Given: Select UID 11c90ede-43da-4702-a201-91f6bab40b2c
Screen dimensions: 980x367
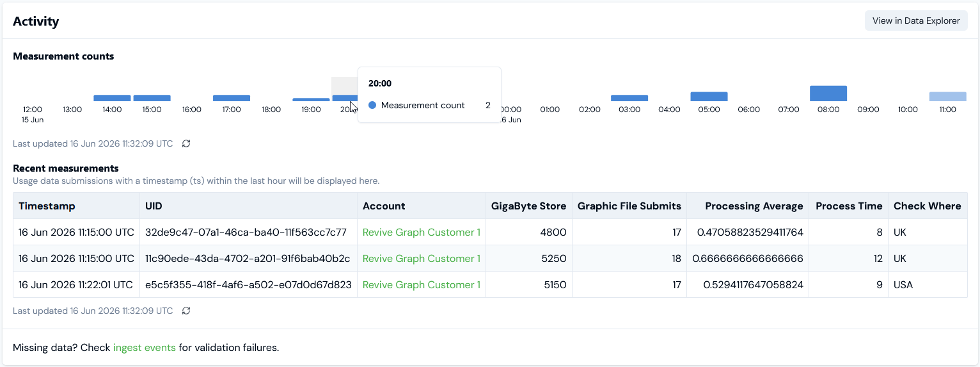Looking at the screenshot, I should coord(248,259).
